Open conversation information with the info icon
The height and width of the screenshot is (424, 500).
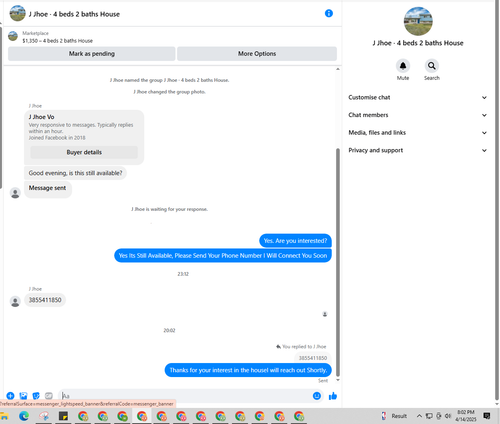(329, 13)
